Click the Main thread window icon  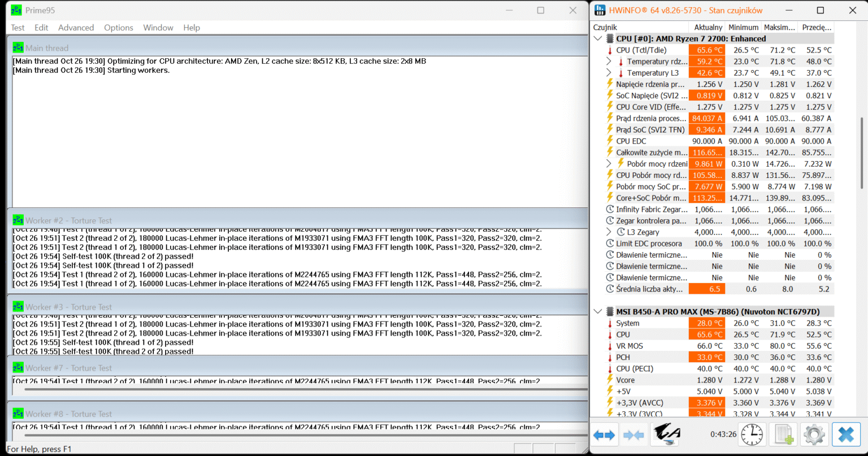click(18, 48)
